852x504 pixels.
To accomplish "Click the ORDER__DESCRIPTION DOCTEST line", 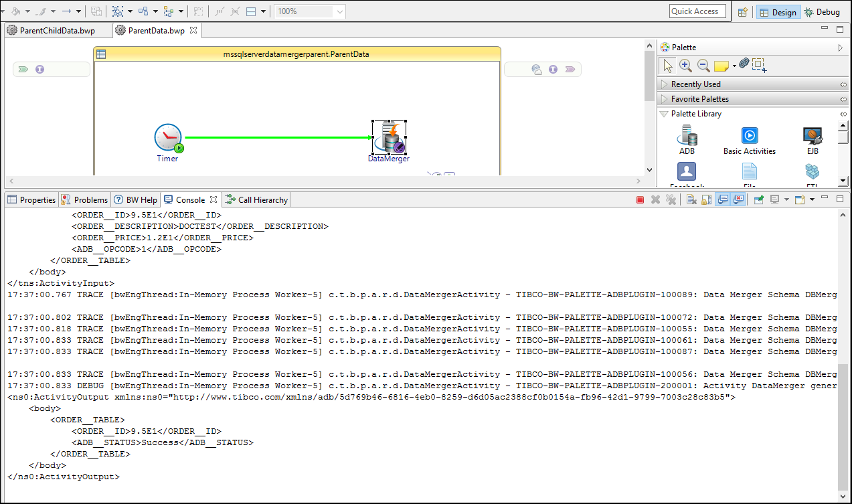I will pyautogui.click(x=200, y=226).
